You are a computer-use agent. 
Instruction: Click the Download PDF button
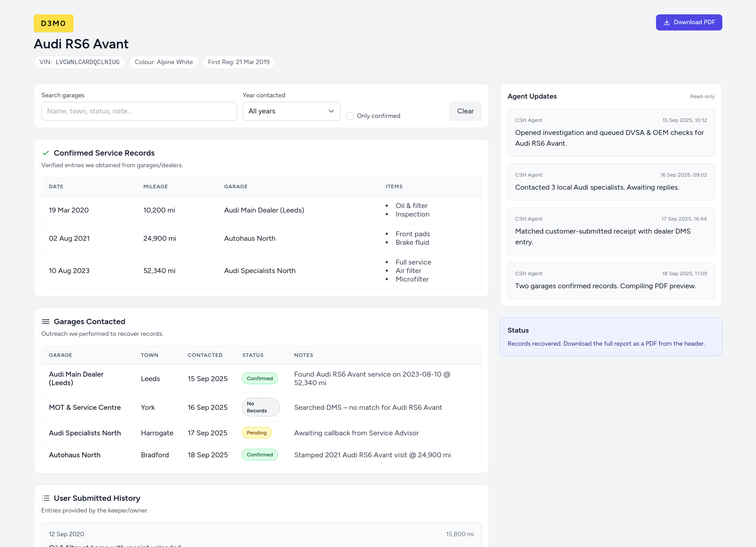click(x=689, y=22)
